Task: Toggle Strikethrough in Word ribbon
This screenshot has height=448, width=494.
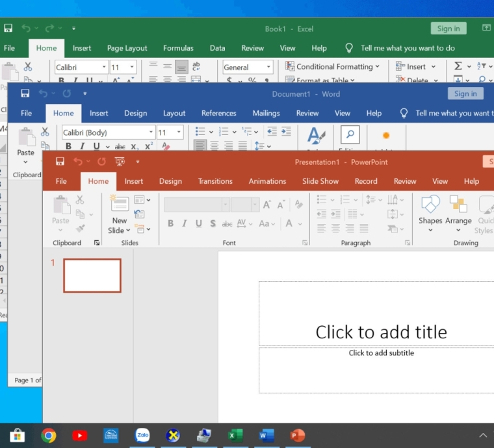Action: click(120, 147)
